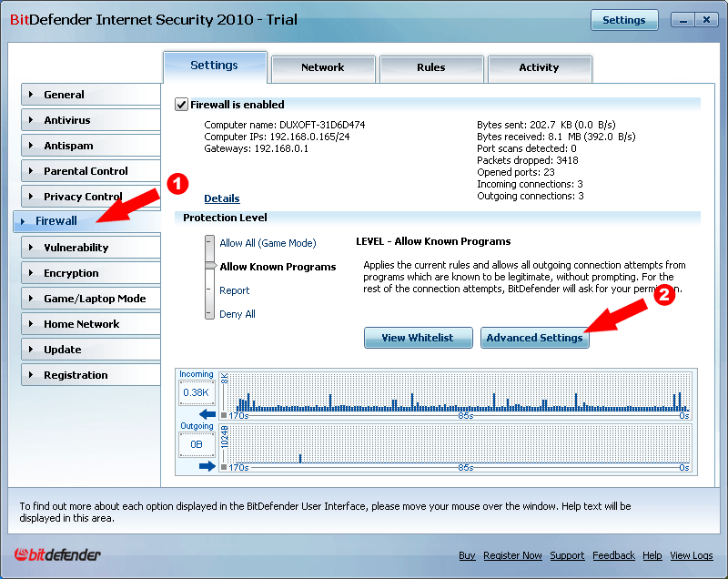
Task: Open the Registration section
Action: (x=91, y=375)
